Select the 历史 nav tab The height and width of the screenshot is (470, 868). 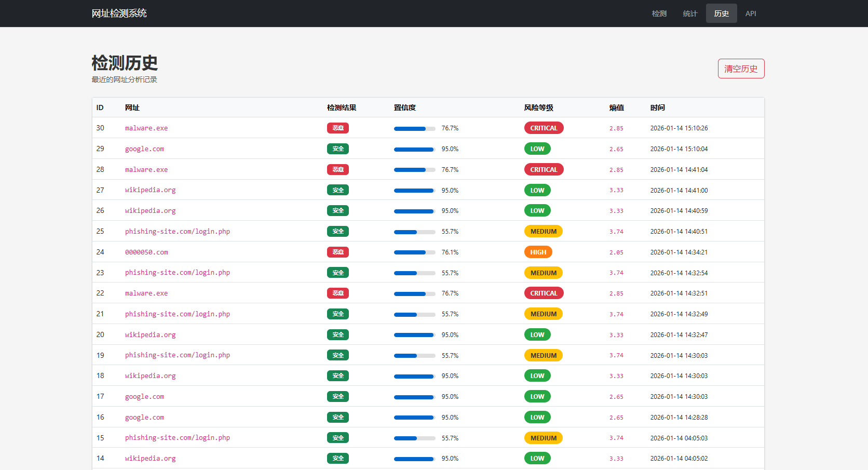click(x=721, y=14)
